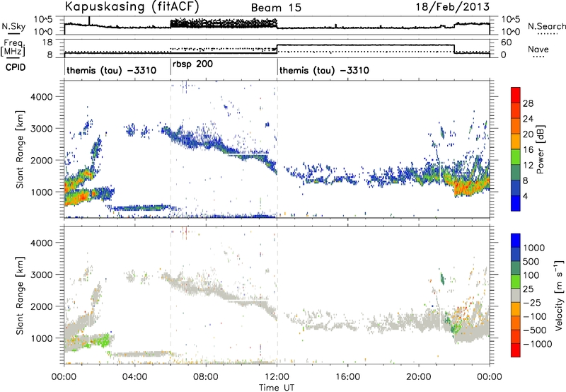Click the "themis (tau) -3310" label starting at 00:00
Viewport: 566px width, 392px height.
(x=111, y=70)
